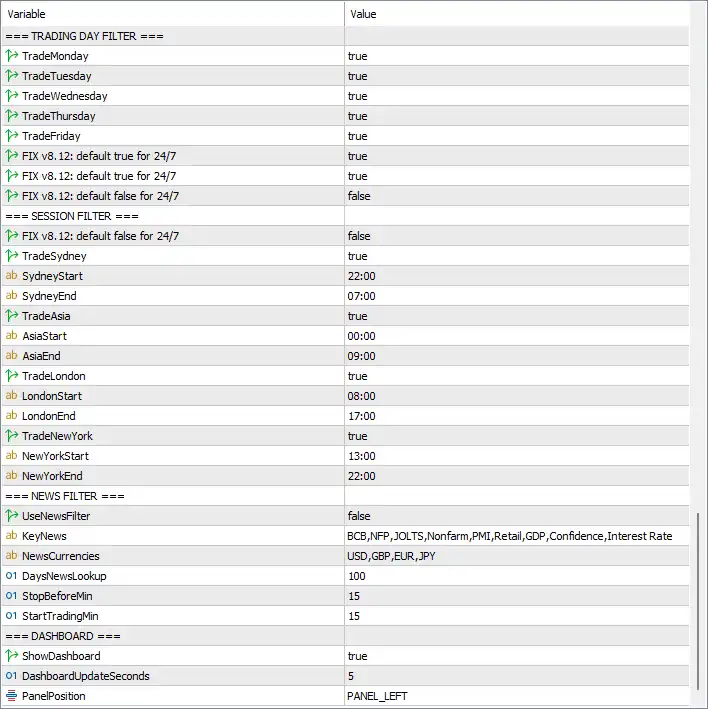Toggle the TradeSydney true value

coord(517,256)
